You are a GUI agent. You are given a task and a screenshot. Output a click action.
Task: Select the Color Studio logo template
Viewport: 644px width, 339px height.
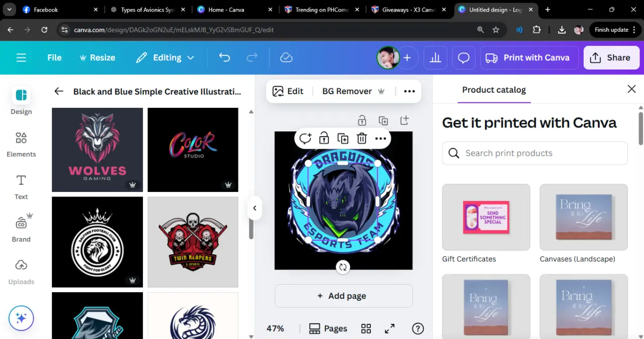pos(193,150)
